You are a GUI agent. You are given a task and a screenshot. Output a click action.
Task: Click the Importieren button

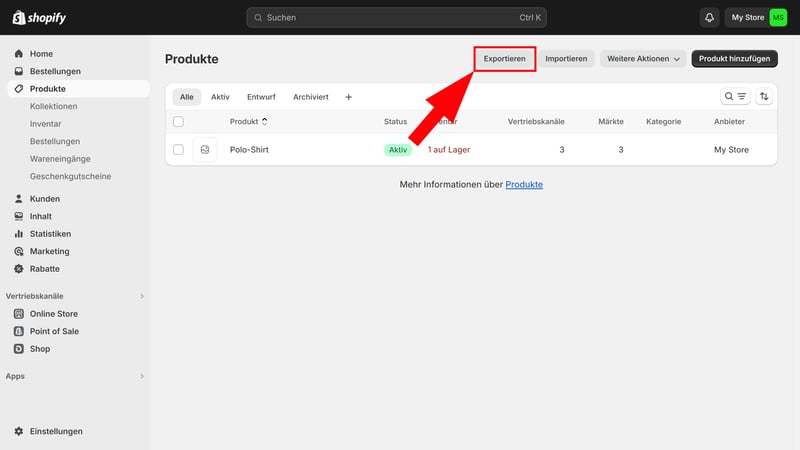[566, 59]
